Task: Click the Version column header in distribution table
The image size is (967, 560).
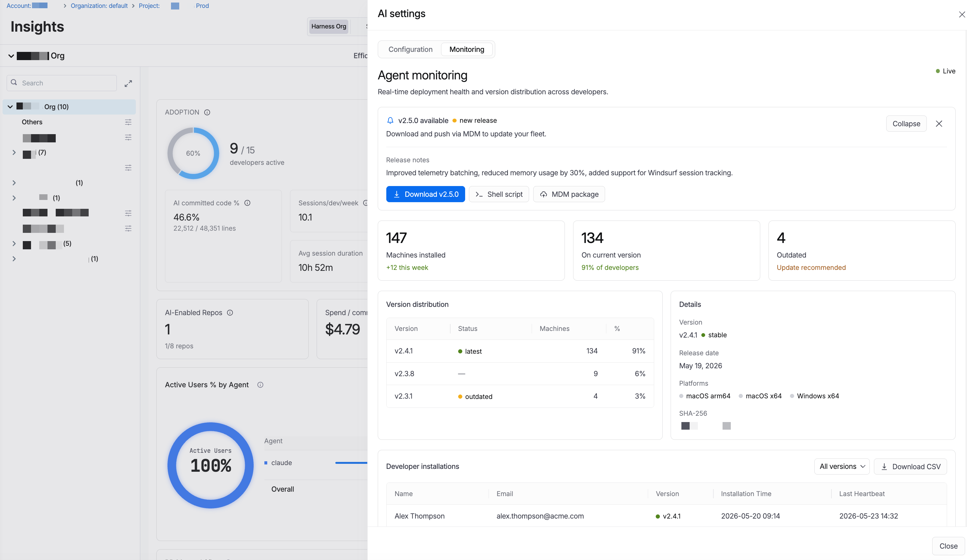Action: pos(406,328)
